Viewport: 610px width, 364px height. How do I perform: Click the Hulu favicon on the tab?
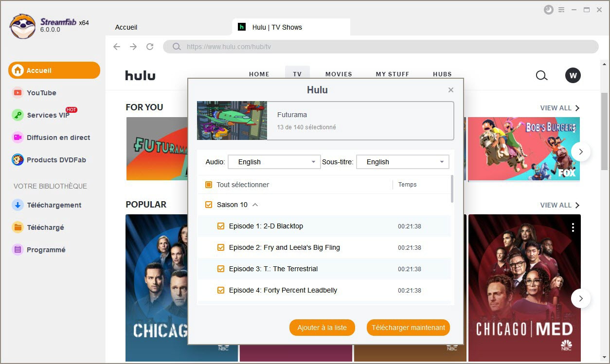click(242, 27)
